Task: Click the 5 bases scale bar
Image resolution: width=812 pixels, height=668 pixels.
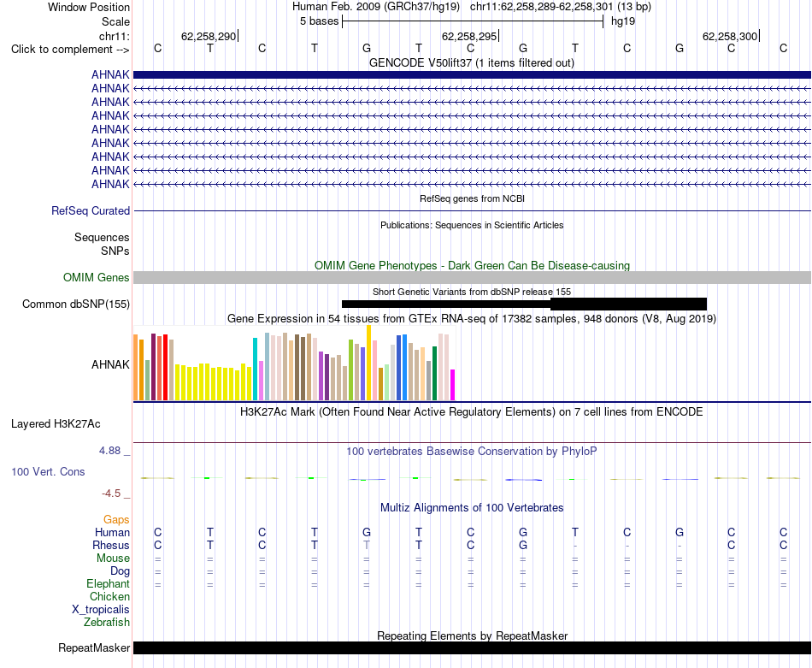Action: (473, 21)
